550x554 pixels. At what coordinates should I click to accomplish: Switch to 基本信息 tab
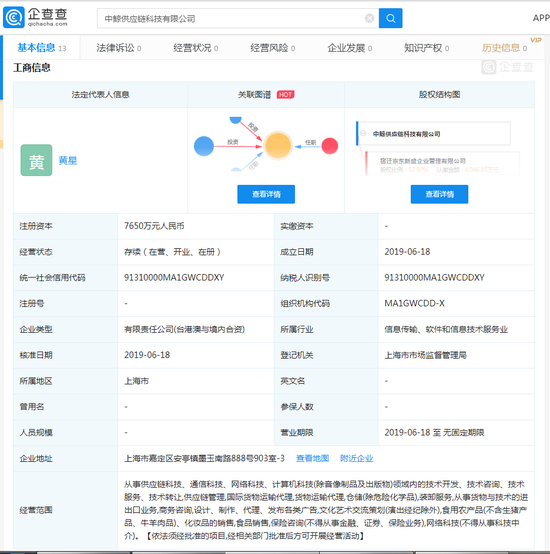(x=42, y=48)
